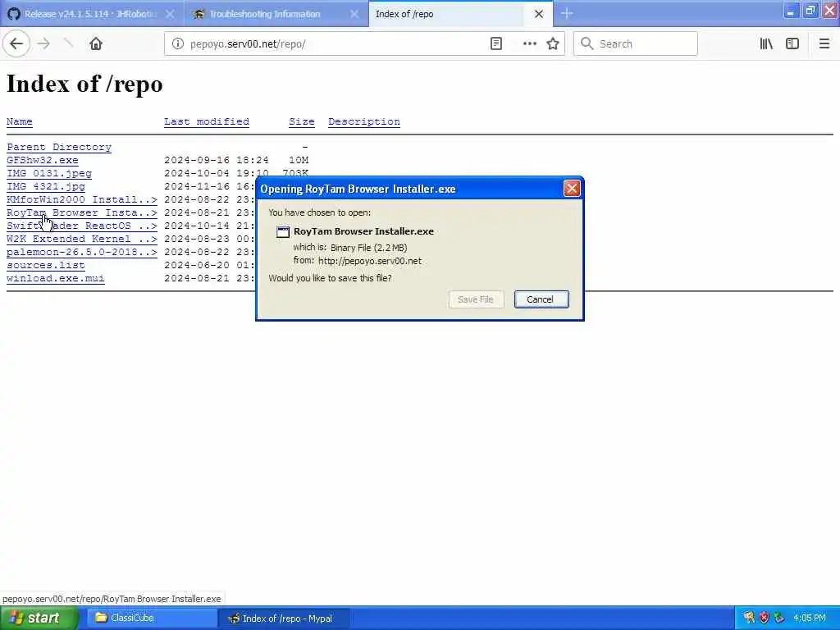Viewport: 840px width, 630px height.
Task: Bookmark this page with the star
Action: click(553, 44)
